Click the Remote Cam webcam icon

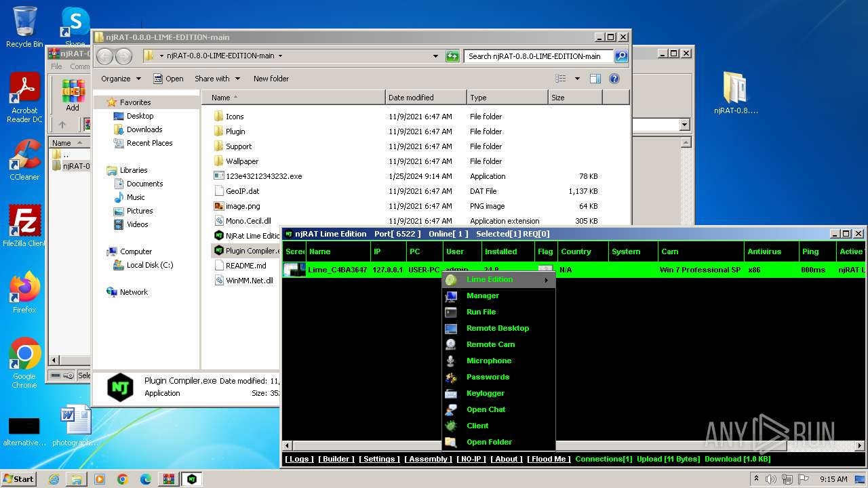(x=451, y=344)
